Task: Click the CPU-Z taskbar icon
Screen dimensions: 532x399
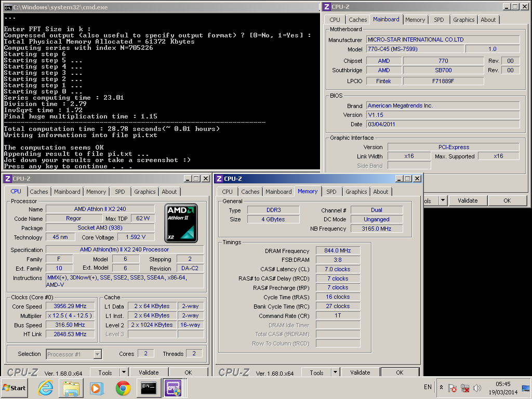Action: pos(174,388)
